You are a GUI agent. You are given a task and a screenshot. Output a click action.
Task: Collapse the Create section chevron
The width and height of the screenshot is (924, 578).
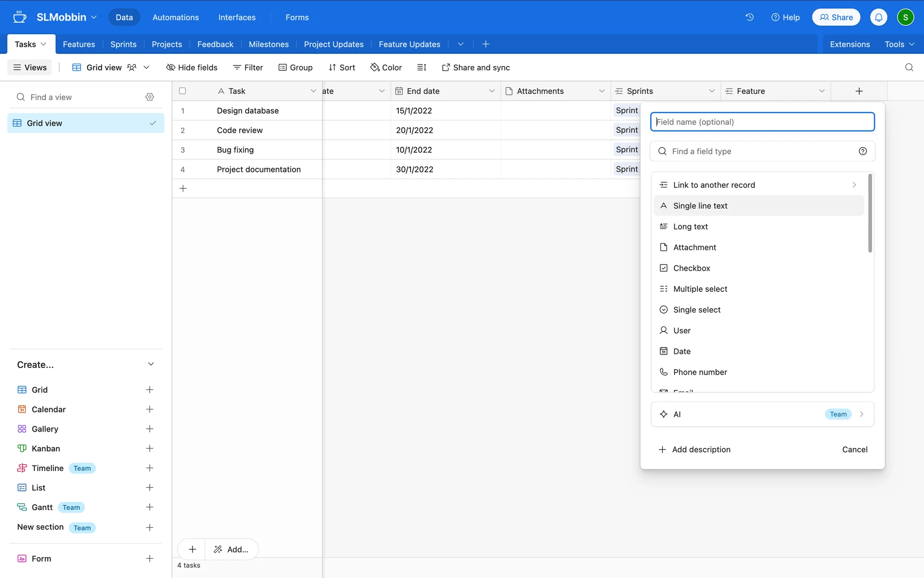[x=151, y=365]
